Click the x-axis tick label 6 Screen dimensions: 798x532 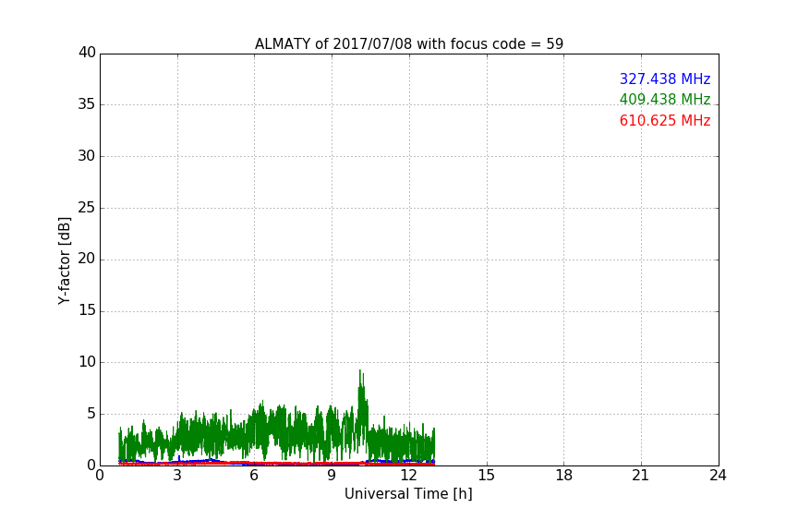tap(255, 476)
